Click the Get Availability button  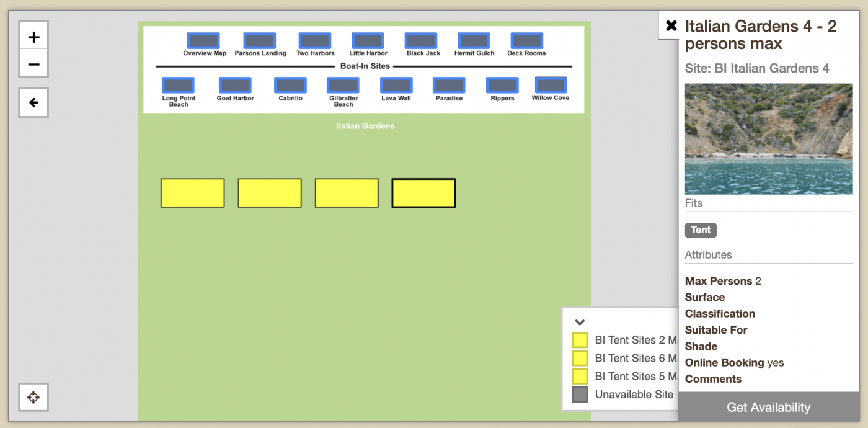(768, 408)
